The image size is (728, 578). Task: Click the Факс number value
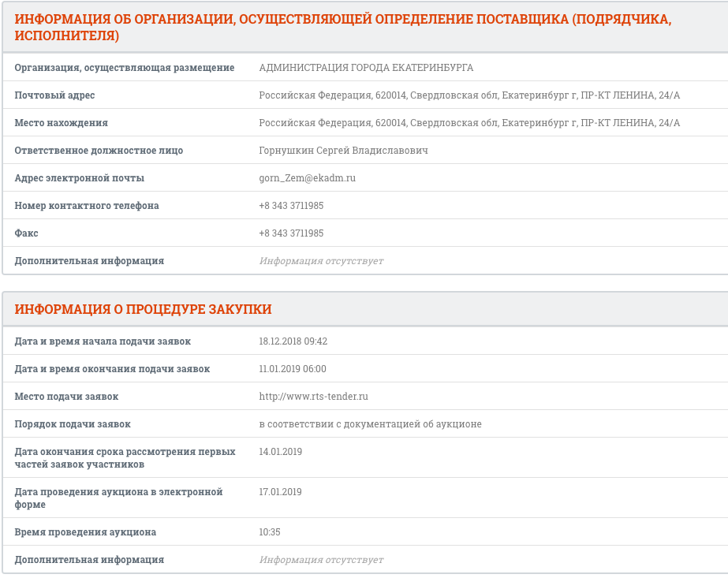[291, 233]
